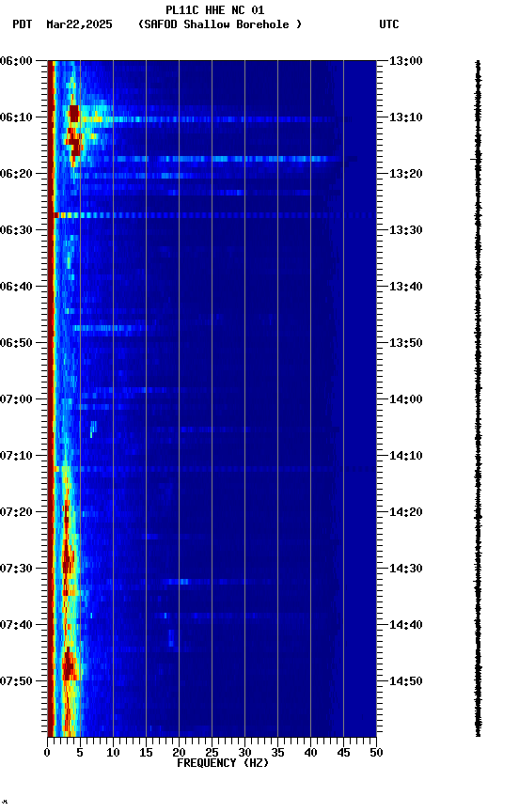
Task: Click the 14:20 UTC time label
Action: (x=406, y=512)
